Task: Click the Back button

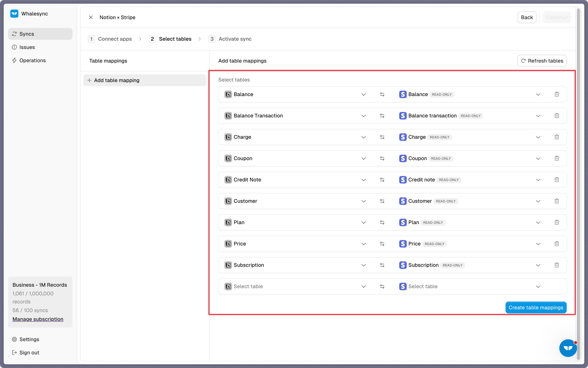Action: (x=527, y=17)
